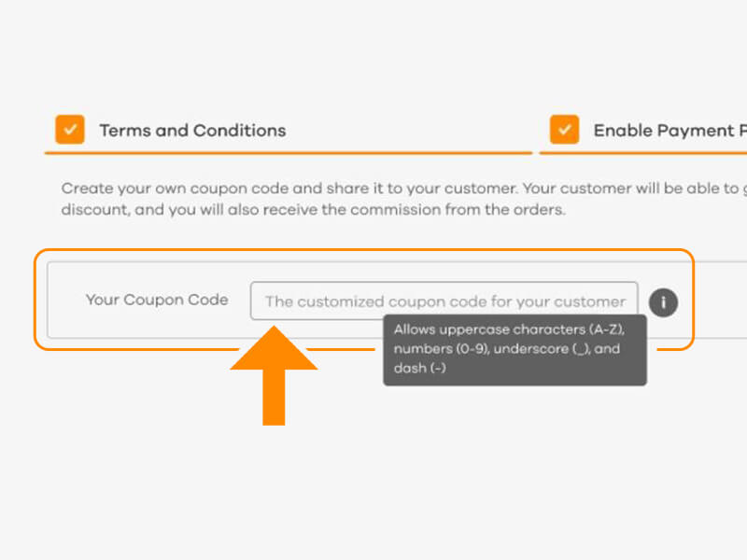Image resolution: width=747 pixels, height=560 pixels.
Task: Toggle the Enable Payment checkbox
Action: tap(565, 129)
